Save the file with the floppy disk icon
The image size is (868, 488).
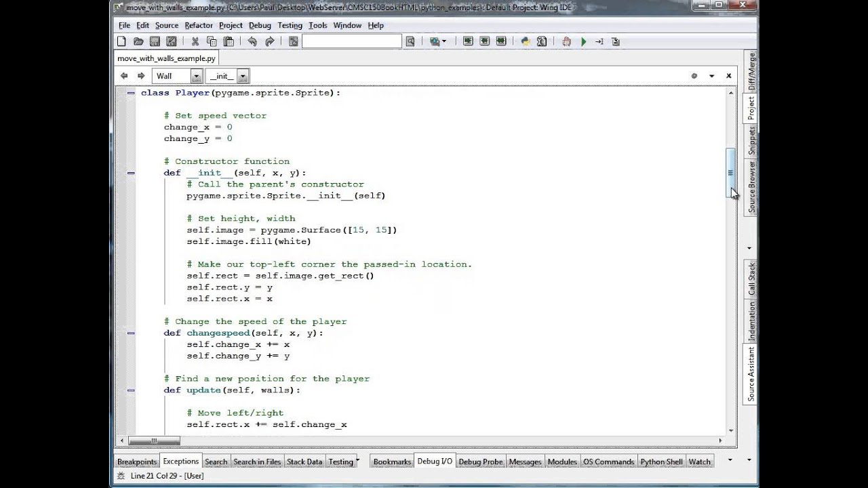(x=155, y=41)
